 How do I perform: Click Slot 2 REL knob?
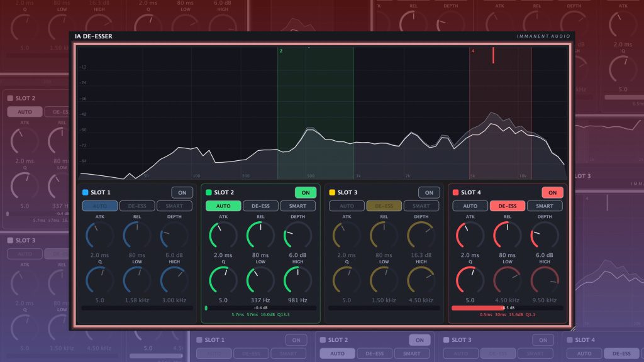(x=260, y=235)
